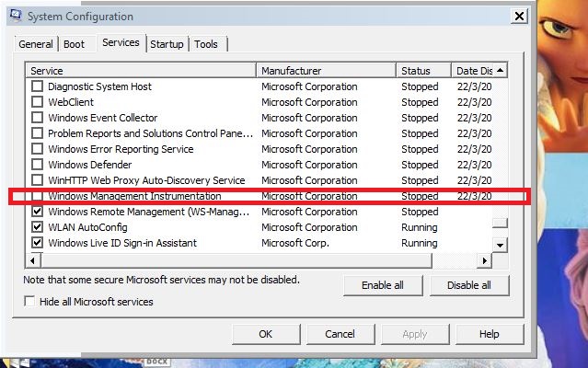588x368 pixels.
Task: Click the Disable all button
Action: (469, 285)
